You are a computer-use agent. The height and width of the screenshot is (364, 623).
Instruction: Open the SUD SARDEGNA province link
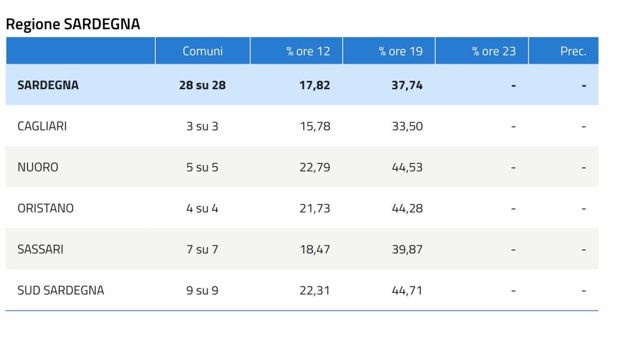61,290
